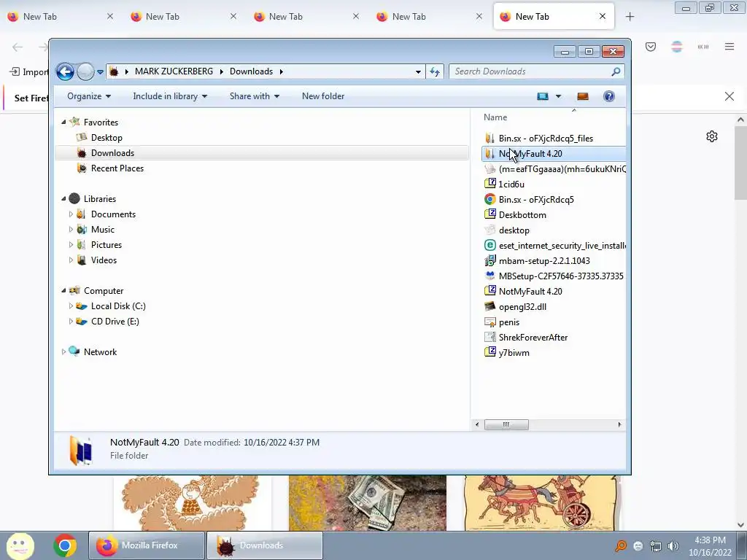
Task: Select the Deskbottom archive icon
Action: pyautogui.click(x=489, y=215)
